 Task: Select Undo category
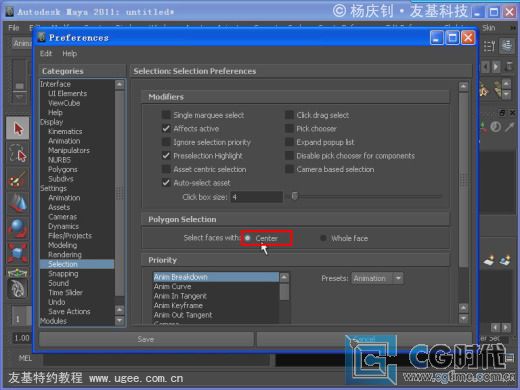(57, 302)
